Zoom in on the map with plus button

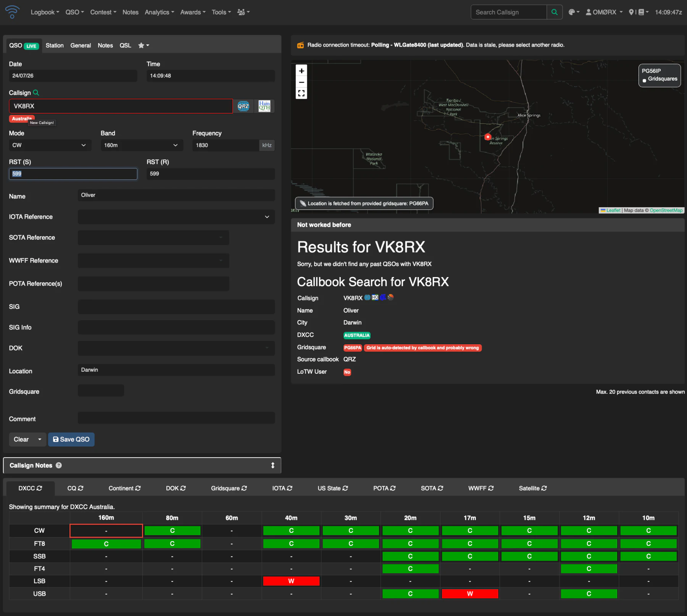point(302,71)
